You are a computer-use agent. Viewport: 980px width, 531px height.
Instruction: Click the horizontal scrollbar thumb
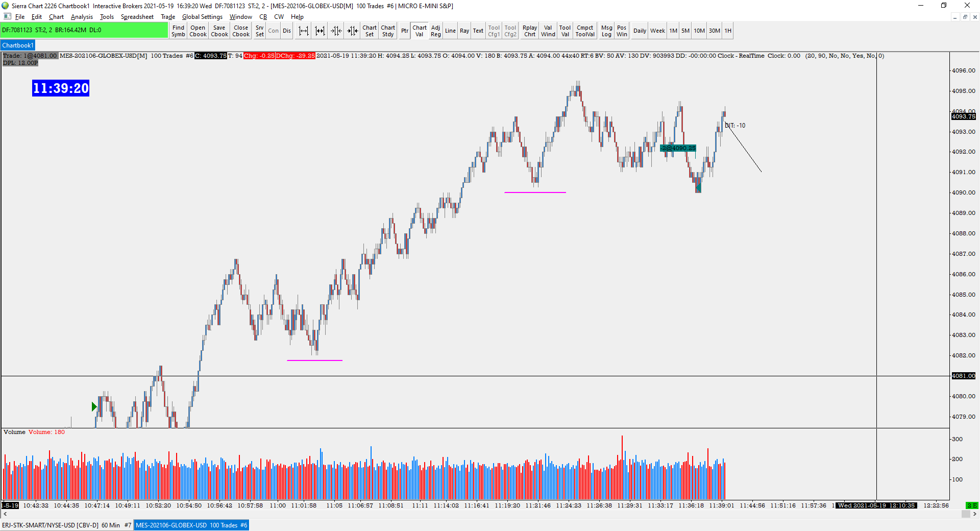click(966, 514)
